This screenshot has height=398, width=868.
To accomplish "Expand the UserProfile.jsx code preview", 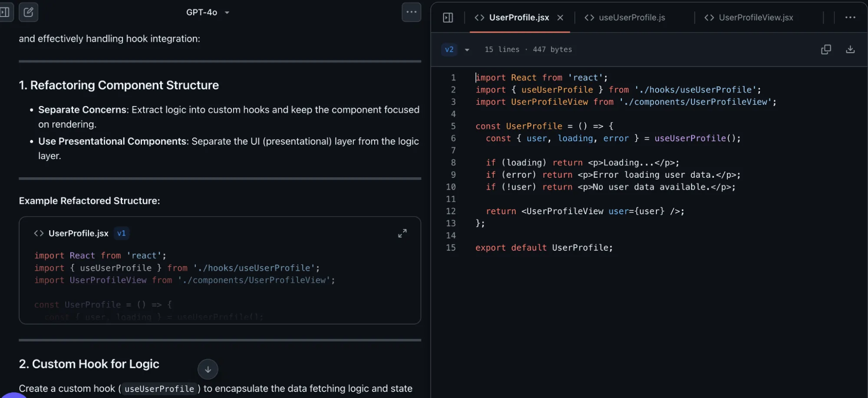I will point(402,233).
